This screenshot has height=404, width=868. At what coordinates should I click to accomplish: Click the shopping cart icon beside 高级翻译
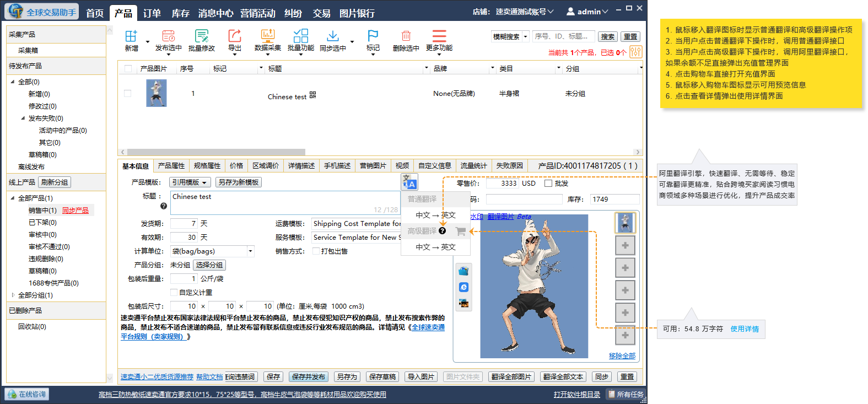coord(461,231)
